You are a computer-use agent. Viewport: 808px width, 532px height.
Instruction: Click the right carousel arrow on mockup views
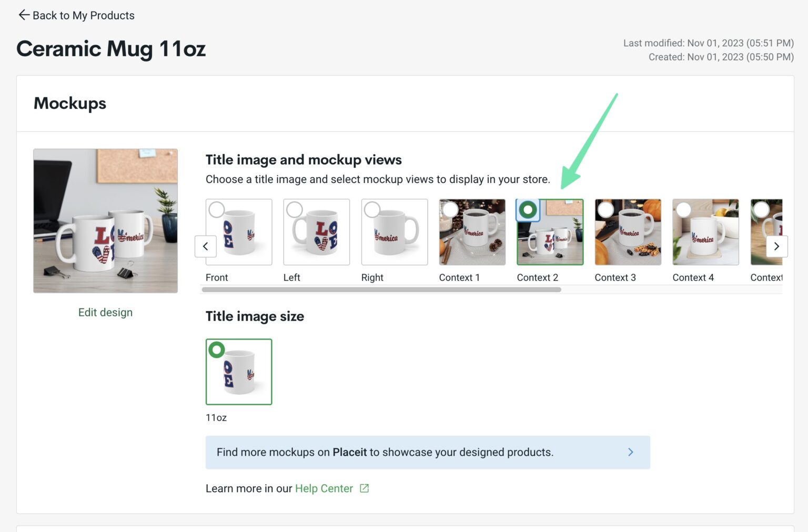tap(777, 246)
